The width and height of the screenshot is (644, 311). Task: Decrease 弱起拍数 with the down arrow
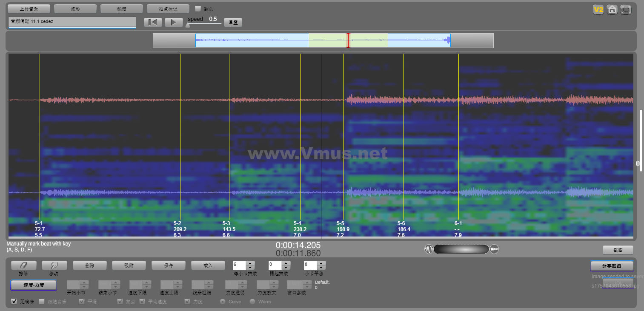click(286, 268)
